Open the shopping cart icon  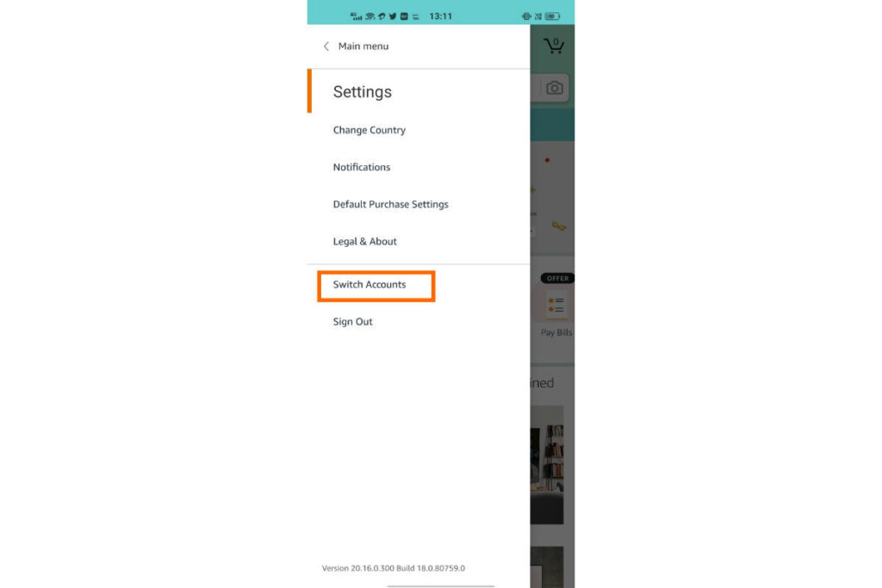pyautogui.click(x=554, y=45)
